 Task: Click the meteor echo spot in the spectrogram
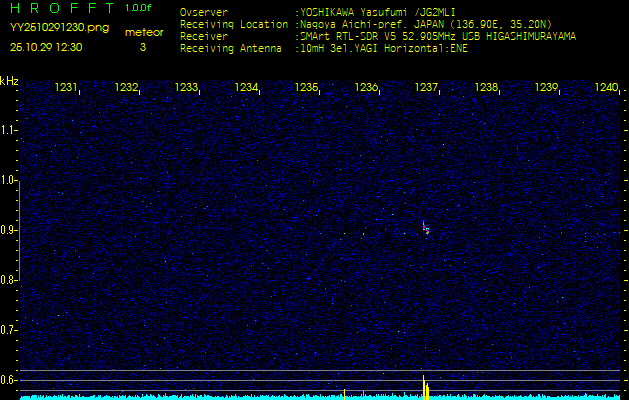[426, 229]
